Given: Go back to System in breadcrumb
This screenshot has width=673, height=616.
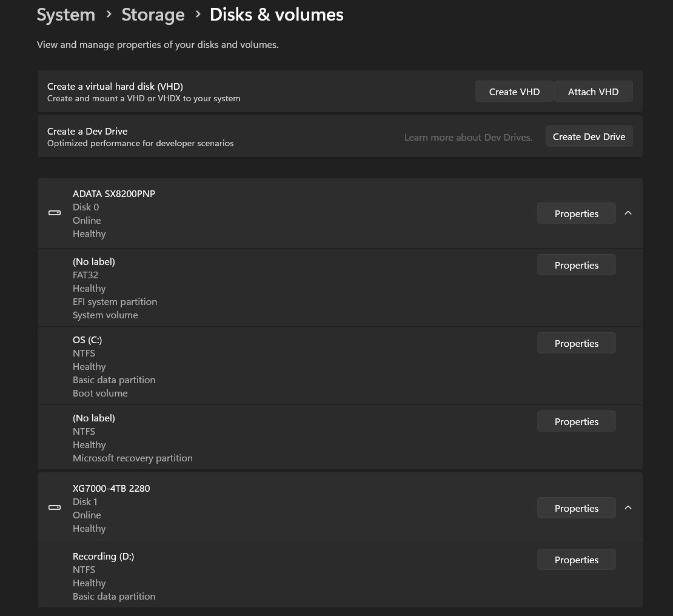Looking at the screenshot, I should click(x=65, y=15).
